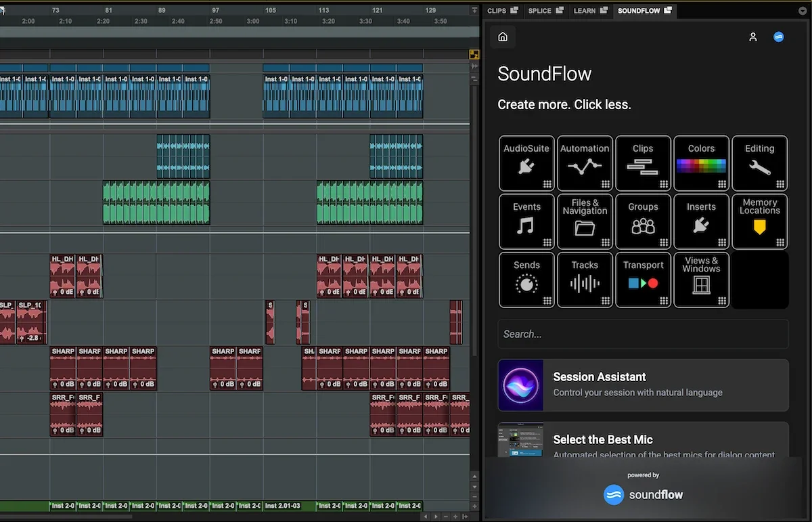Click the home icon in SoundFlow panel
This screenshot has width=812, height=522.
(x=502, y=37)
